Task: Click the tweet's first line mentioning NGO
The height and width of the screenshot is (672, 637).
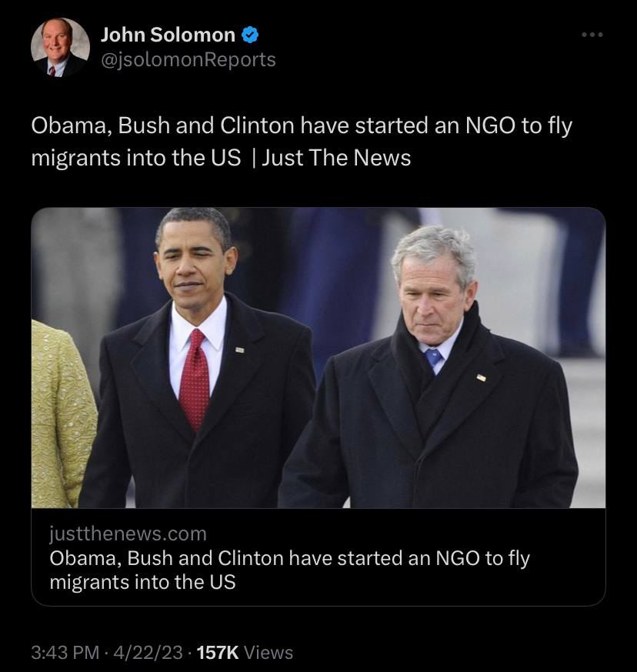Action: 302,125
